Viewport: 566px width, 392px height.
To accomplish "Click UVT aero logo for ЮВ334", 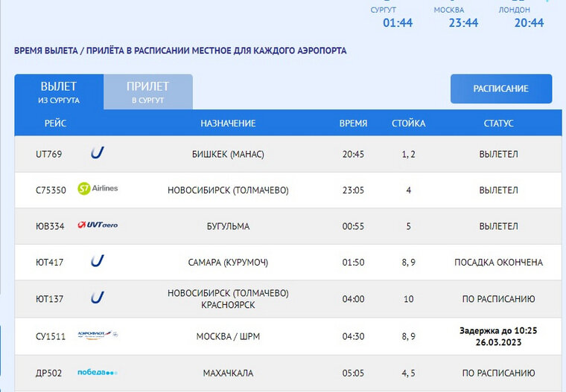I will [98, 225].
